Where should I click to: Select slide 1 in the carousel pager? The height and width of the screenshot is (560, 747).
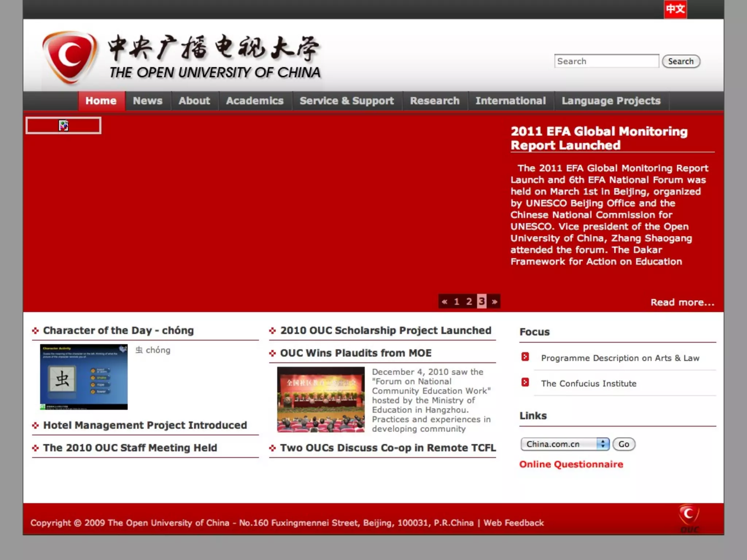pos(456,302)
